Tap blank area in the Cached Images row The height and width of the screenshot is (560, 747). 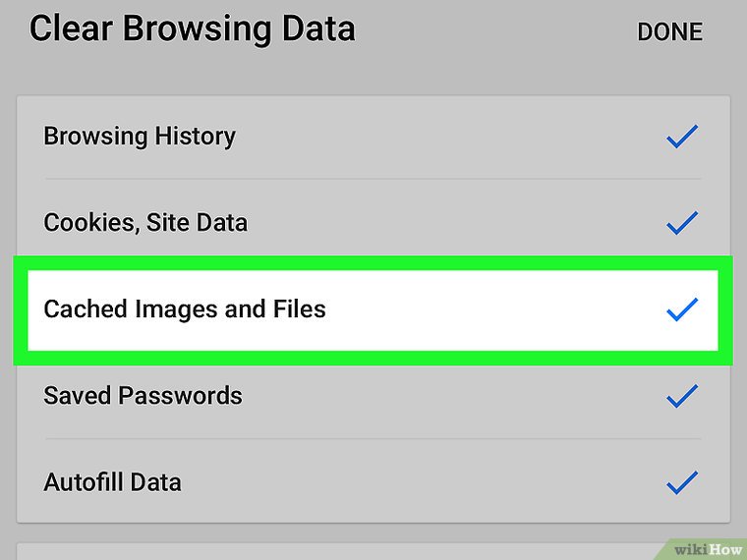click(491, 309)
